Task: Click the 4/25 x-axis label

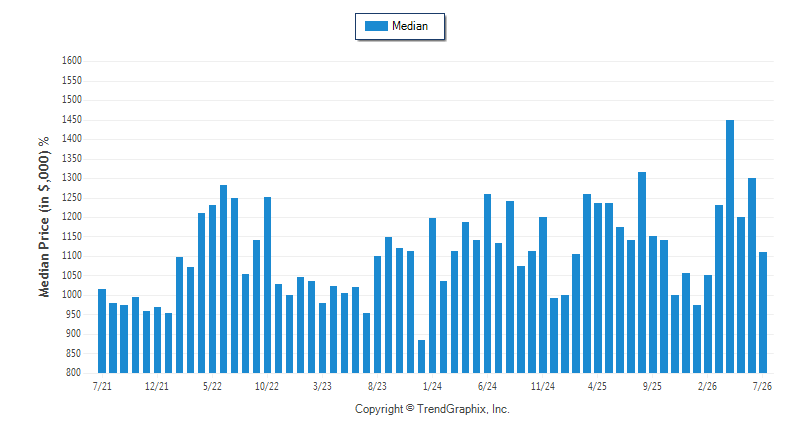Action: pyautogui.click(x=597, y=386)
